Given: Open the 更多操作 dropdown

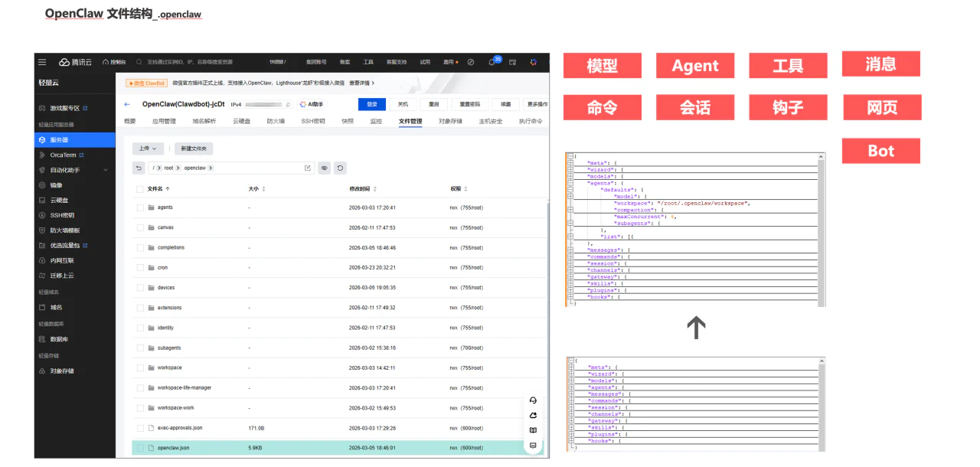Looking at the screenshot, I should [537, 104].
